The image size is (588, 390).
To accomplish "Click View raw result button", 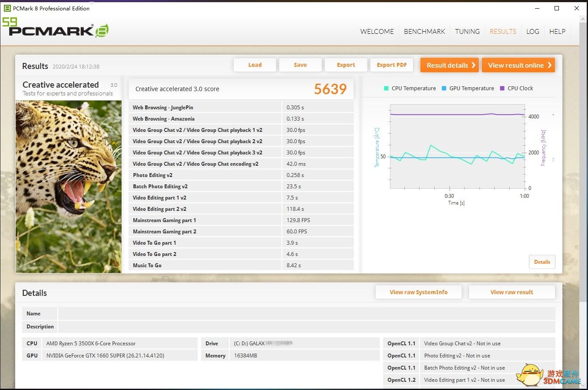I will (512, 292).
